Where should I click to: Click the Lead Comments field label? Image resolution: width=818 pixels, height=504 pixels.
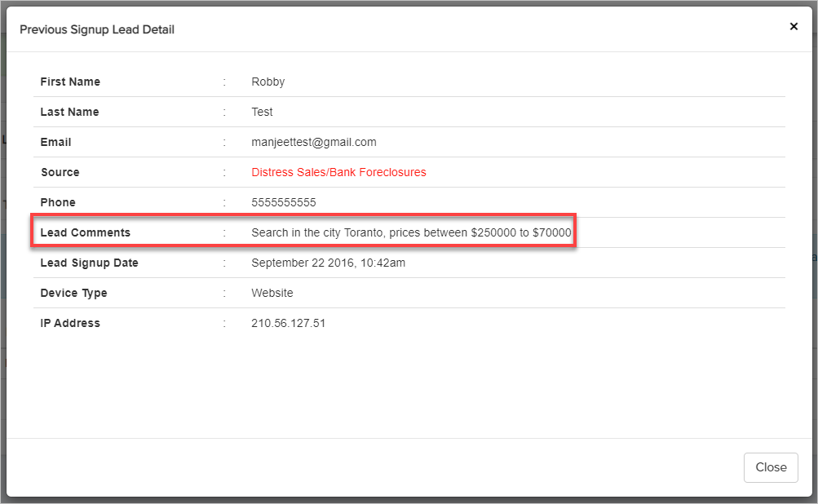point(85,232)
